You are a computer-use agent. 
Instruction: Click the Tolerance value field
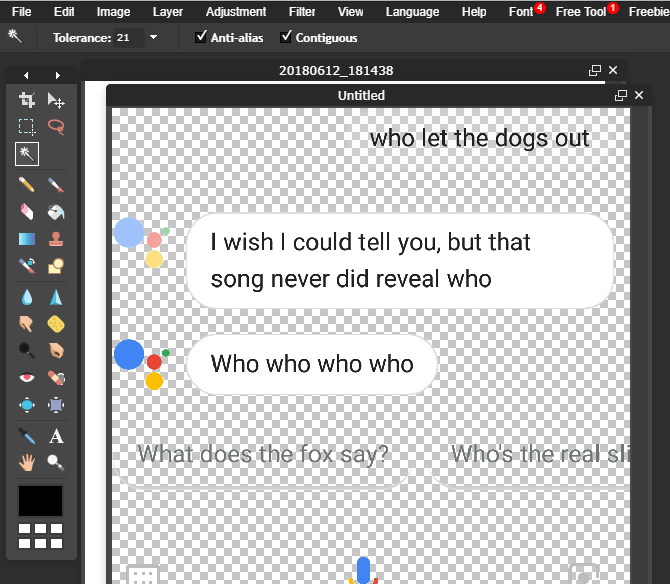click(x=129, y=38)
